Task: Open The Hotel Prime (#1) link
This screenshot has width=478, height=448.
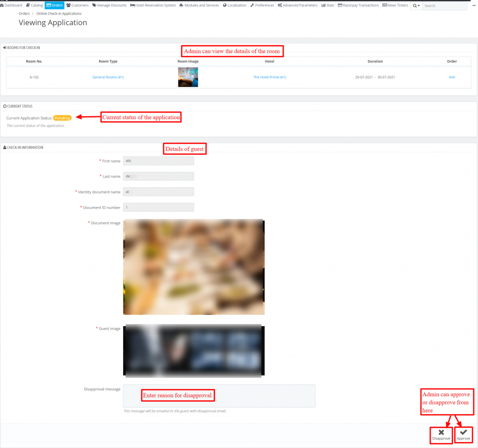Action: click(x=269, y=77)
